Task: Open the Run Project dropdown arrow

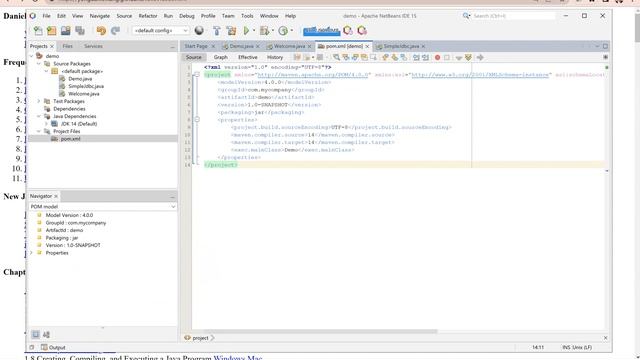Action: click(253, 31)
